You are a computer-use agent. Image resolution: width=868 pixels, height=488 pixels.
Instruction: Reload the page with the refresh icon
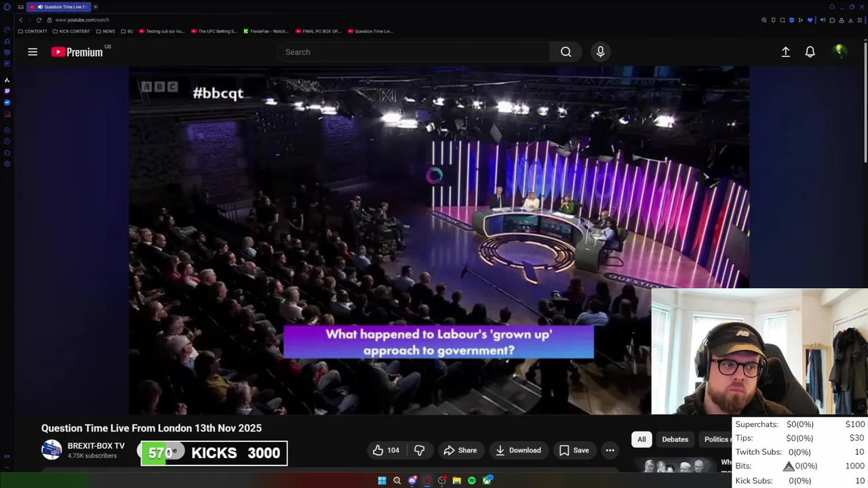click(x=39, y=20)
